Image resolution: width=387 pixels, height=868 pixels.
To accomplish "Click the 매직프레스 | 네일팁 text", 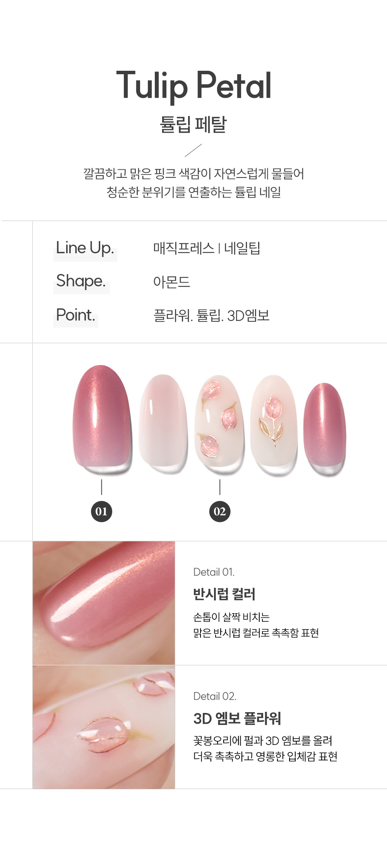I will (207, 248).
